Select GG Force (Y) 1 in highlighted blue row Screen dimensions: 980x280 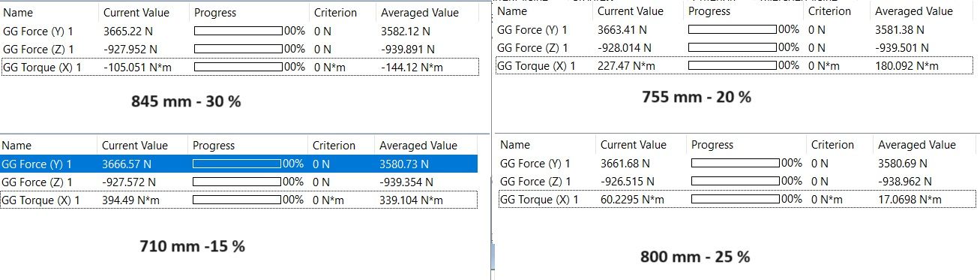(37, 164)
